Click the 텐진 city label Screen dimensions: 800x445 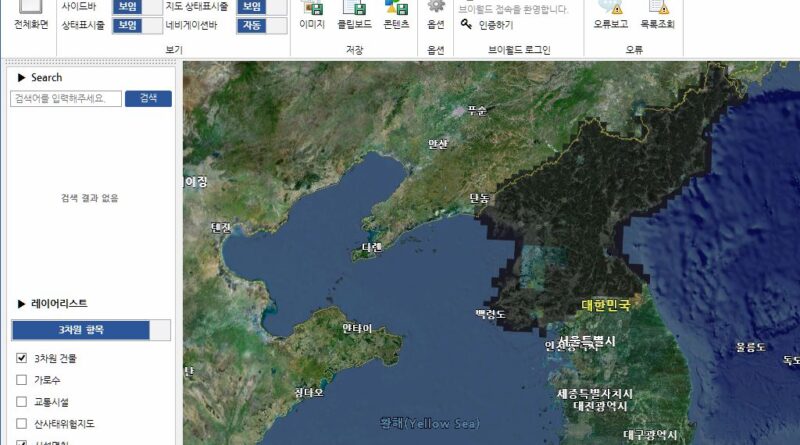point(221,228)
